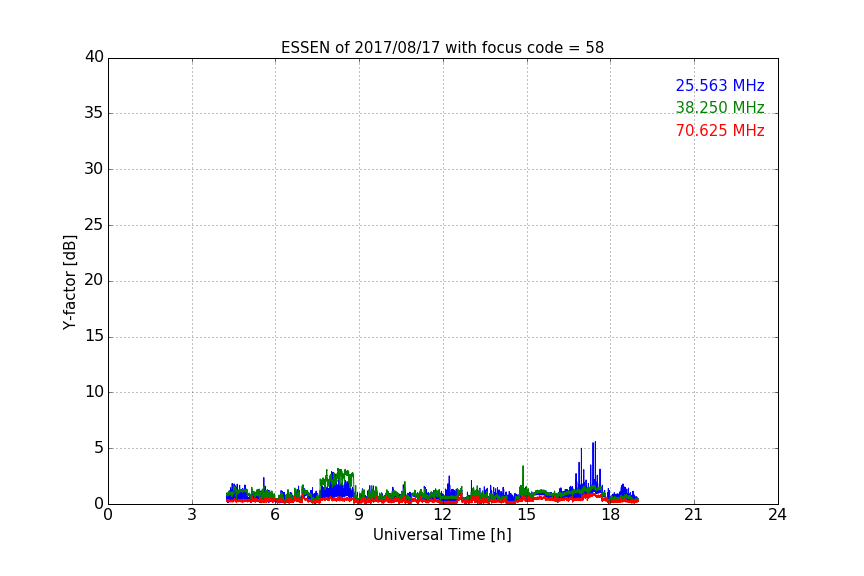Click the y-axis tick label 35
This screenshot has height=576, width=864.
tap(94, 113)
